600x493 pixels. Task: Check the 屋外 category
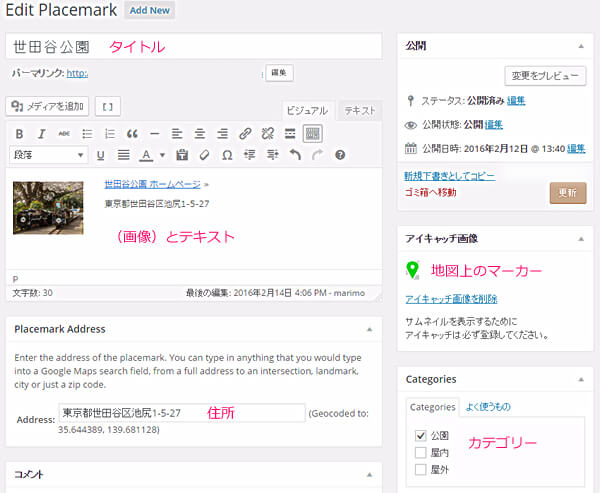point(421,469)
